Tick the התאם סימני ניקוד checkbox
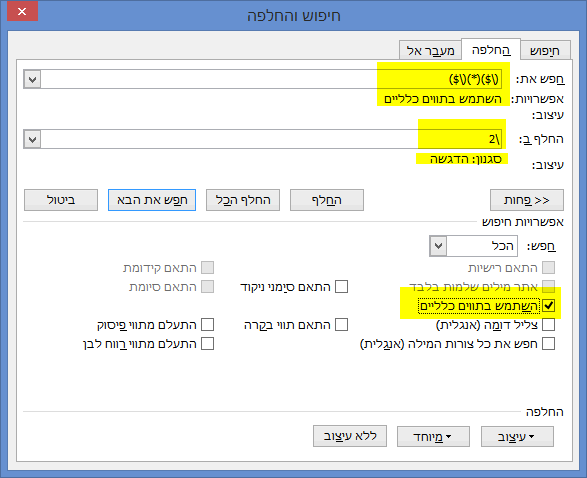The image size is (587, 478). (x=341, y=287)
